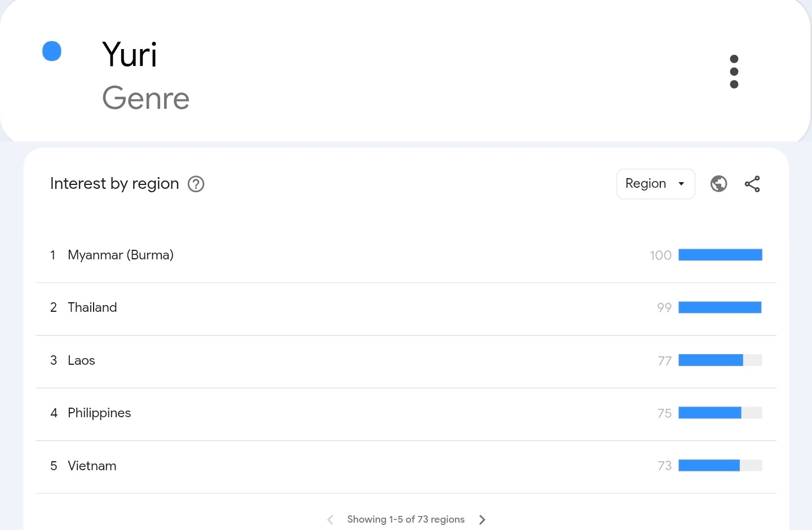Toggle the globe map view icon
Viewport: 812px width, 530px height.
718,184
